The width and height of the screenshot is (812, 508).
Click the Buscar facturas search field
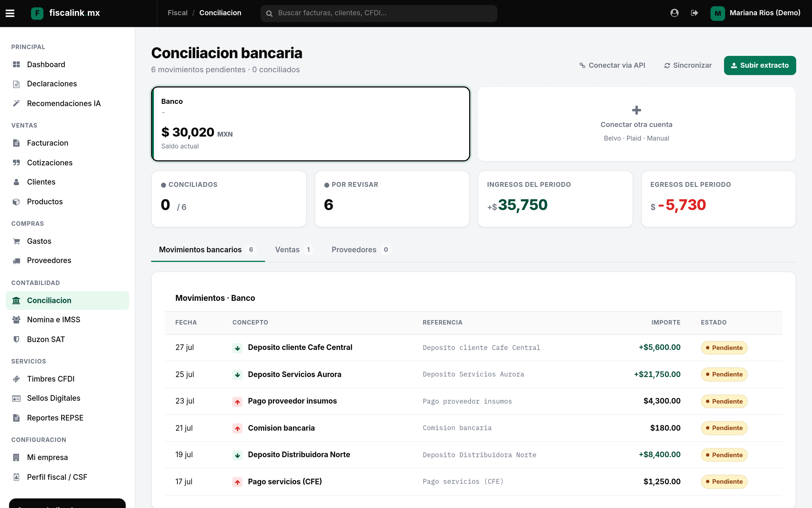point(379,13)
